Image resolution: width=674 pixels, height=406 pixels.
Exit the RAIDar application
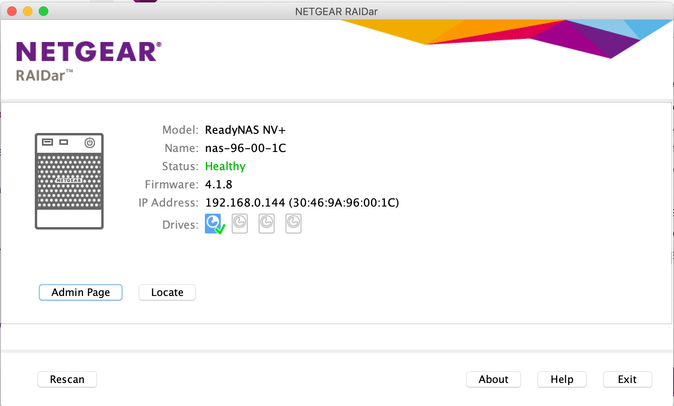627,379
